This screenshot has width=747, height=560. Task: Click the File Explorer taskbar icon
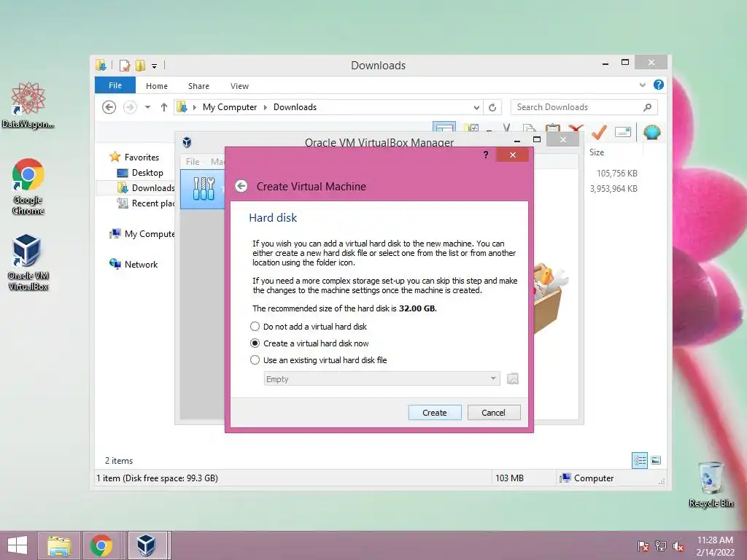point(59,545)
